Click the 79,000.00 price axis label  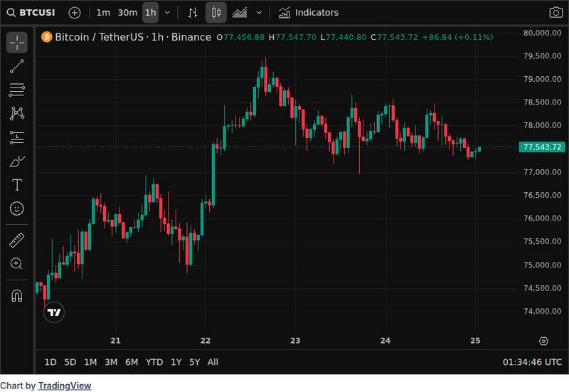click(542, 79)
